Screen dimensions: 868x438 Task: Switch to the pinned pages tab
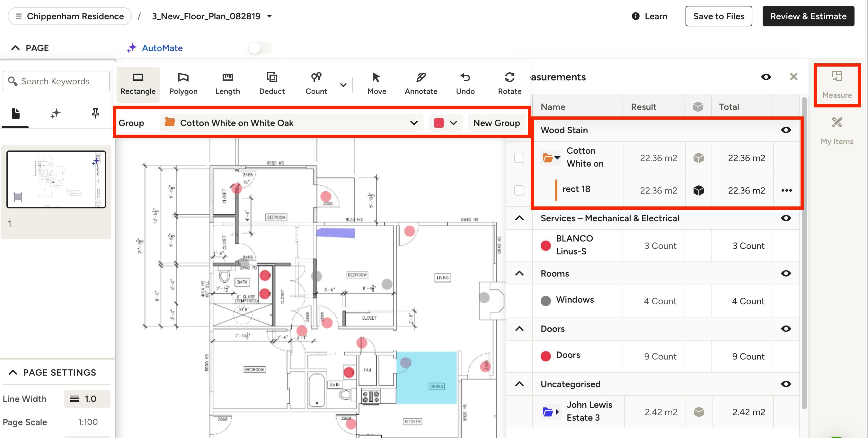95,114
